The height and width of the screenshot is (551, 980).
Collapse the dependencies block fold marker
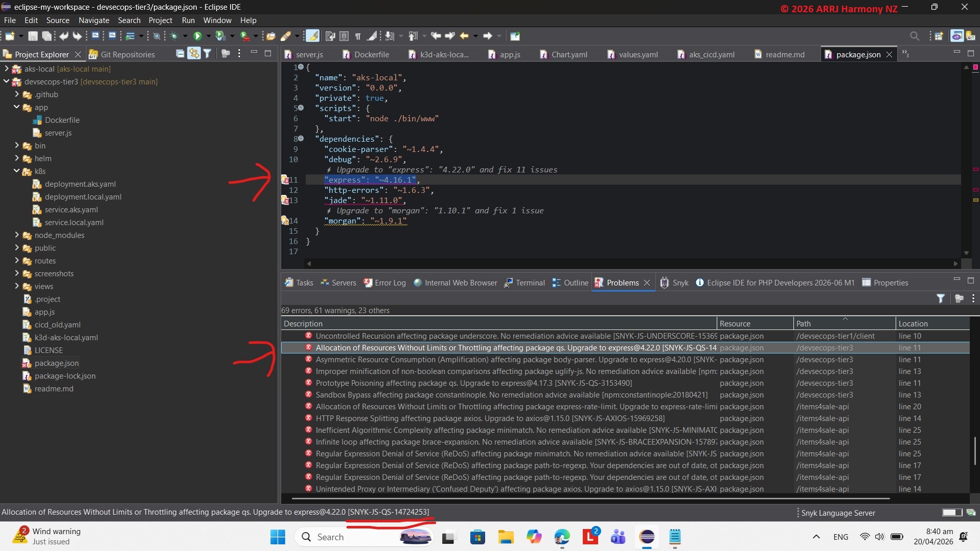301,139
